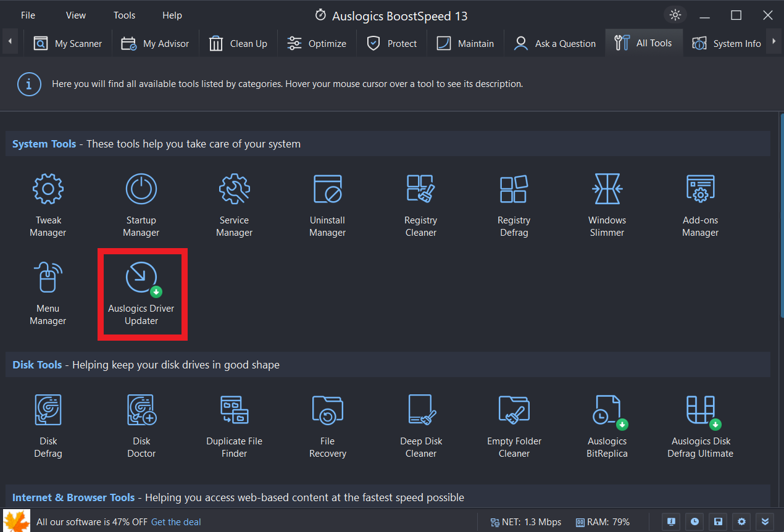Toggle the light/dark theme sun icon
This screenshot has width=784, height=532.
[675, 15]
